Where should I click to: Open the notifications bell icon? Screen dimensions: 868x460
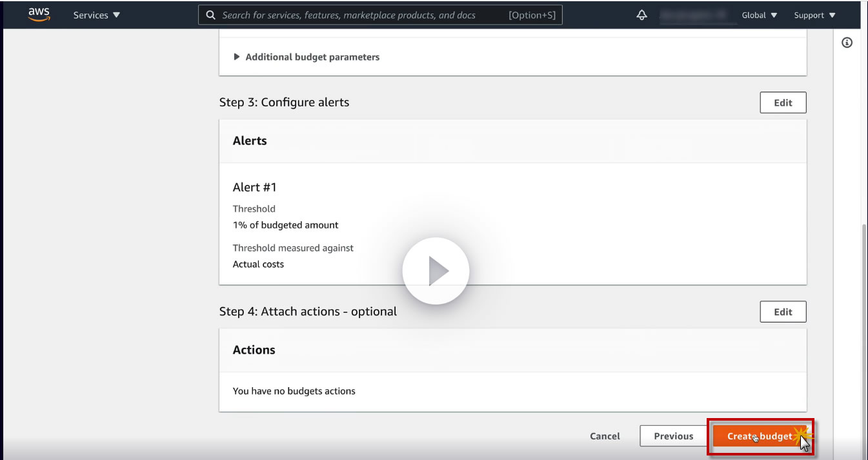641,15
